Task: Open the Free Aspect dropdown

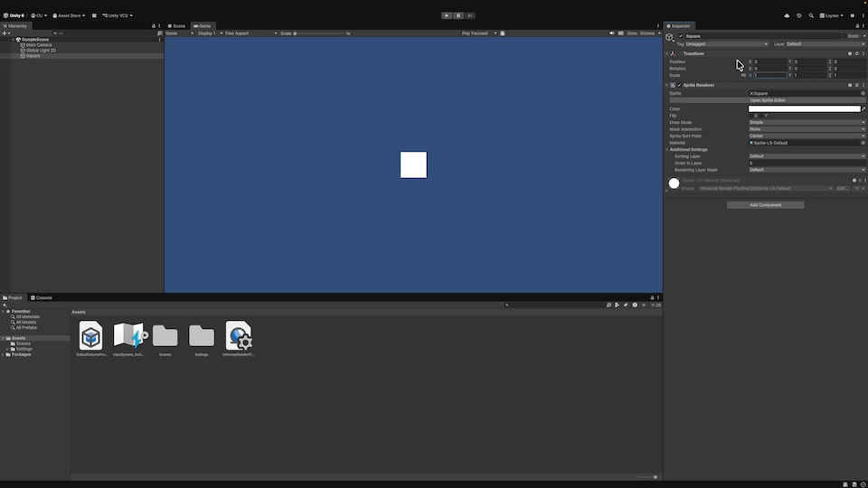Action: coord(250,33)
